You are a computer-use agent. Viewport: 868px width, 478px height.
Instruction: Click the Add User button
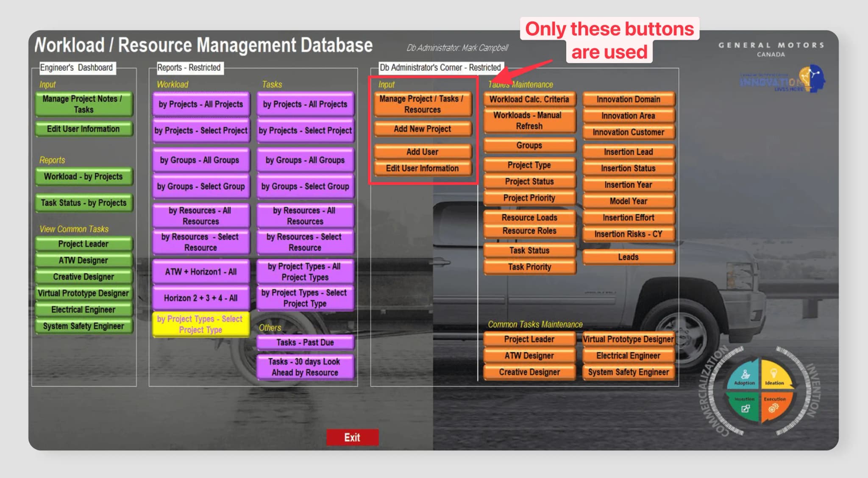(423, 152)
